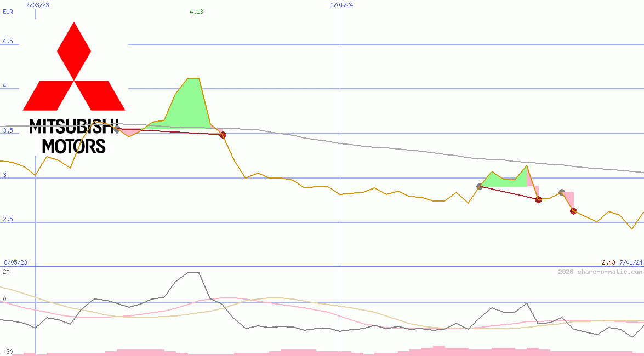Click the 4.5 price axis label

point(8,41)
